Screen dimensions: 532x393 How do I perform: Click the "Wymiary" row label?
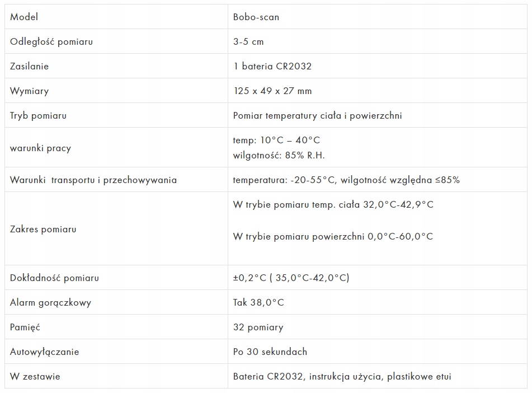(29, 91)
